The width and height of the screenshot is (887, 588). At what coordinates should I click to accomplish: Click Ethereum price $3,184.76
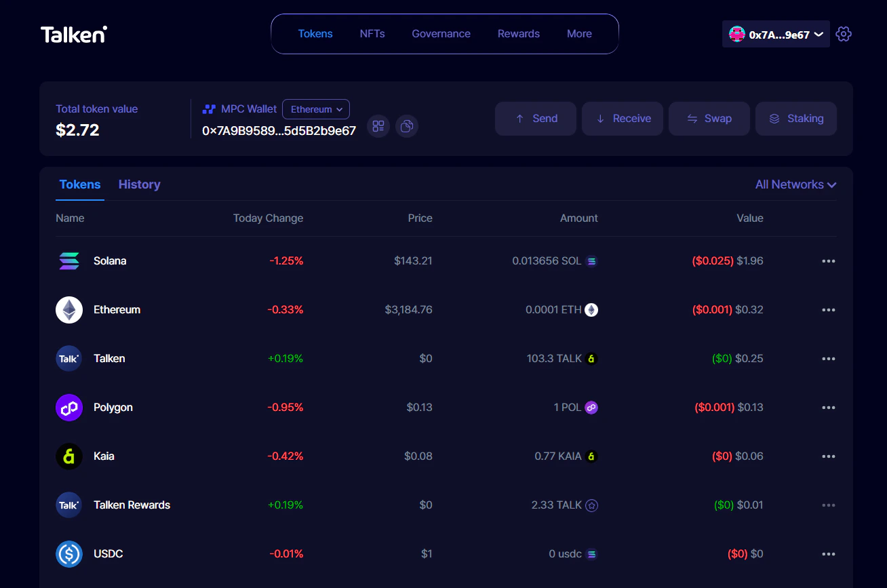pos(408,310)
